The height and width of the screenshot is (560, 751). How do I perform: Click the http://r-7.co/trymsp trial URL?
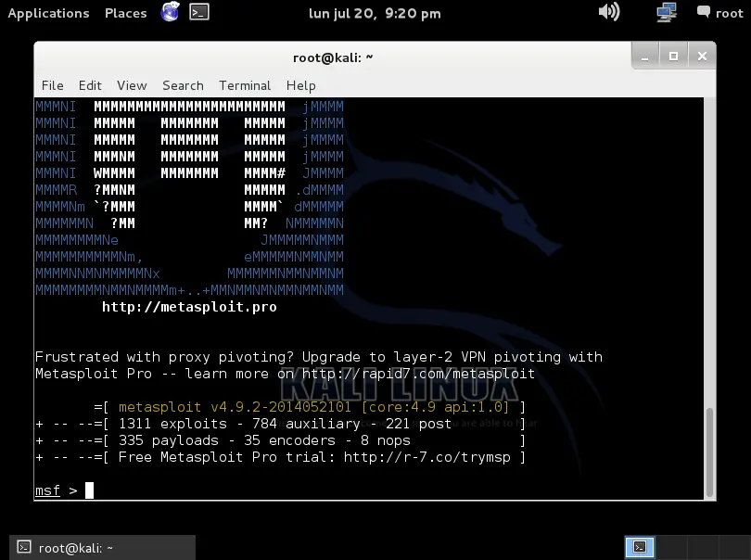coord(427,457)
